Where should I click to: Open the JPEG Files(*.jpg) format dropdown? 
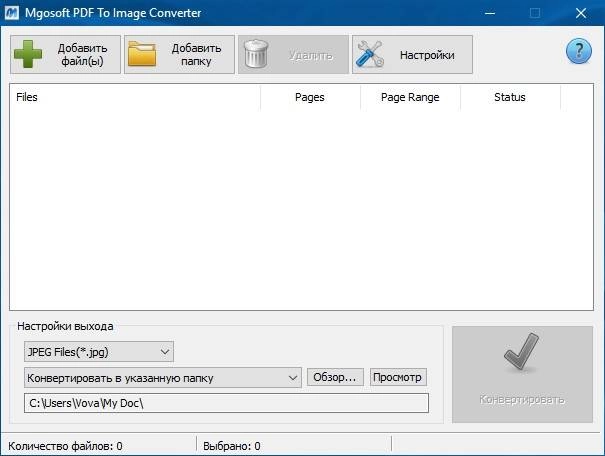click(x=99, y=352)
